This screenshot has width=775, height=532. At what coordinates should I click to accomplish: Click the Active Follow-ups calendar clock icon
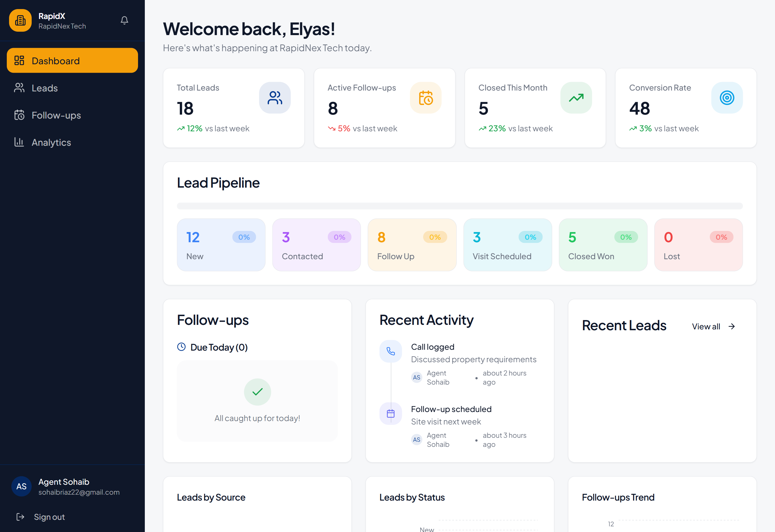(425, 98)
